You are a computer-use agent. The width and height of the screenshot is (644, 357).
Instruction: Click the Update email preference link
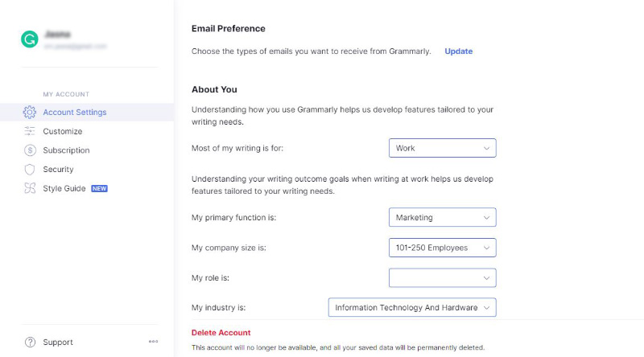click(x=458, y=51)
